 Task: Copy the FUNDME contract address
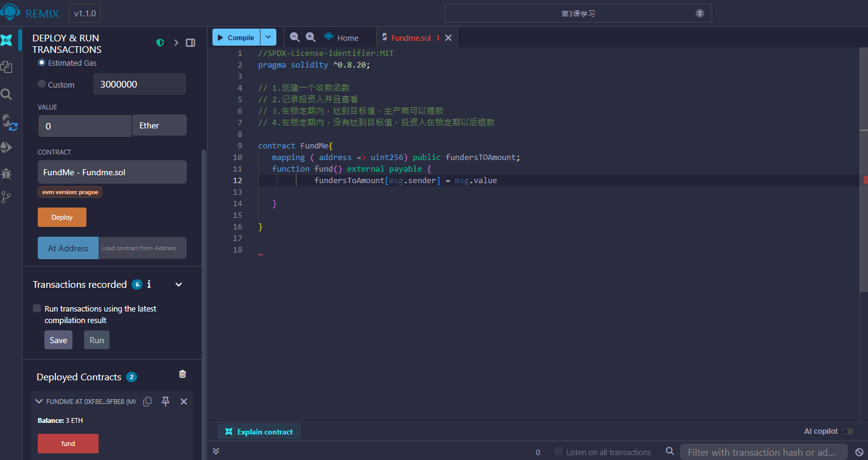(x=147, y=402)
